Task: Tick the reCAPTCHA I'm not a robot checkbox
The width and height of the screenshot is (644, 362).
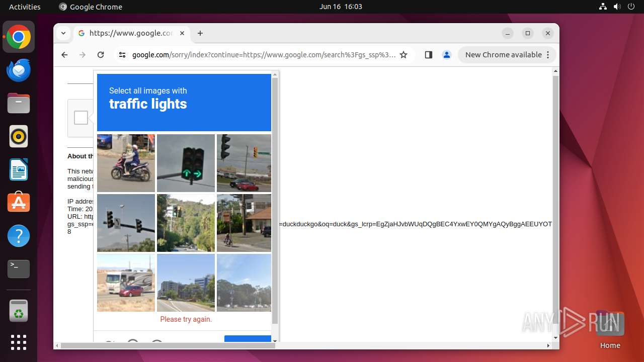Action: click(81, 118)
